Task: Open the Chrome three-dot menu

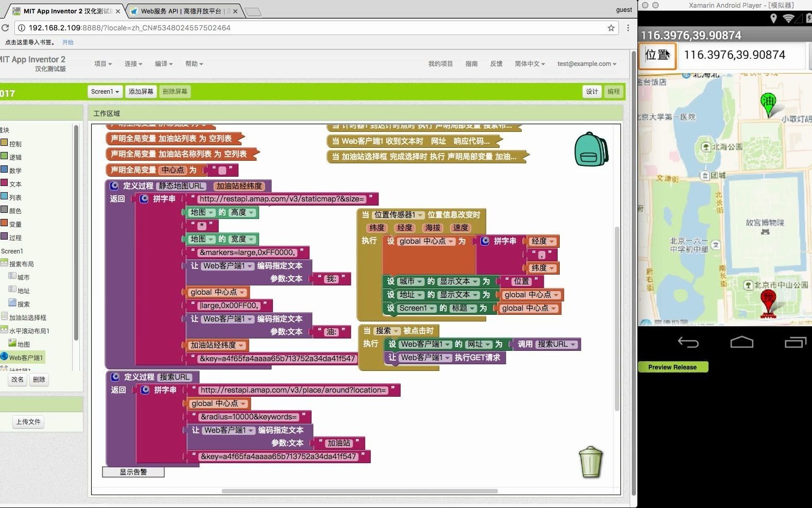Action: coord(628,28)
